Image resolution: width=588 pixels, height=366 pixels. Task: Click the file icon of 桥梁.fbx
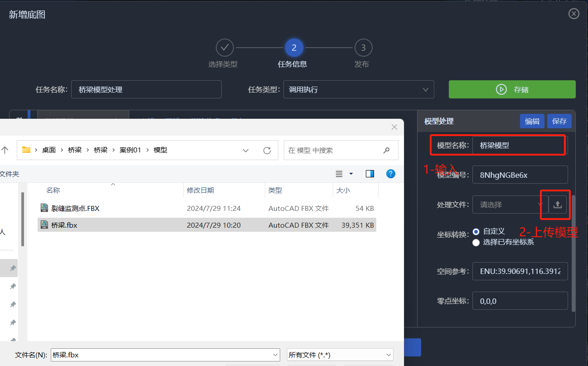pyautogui.click(x=44, y=225)
